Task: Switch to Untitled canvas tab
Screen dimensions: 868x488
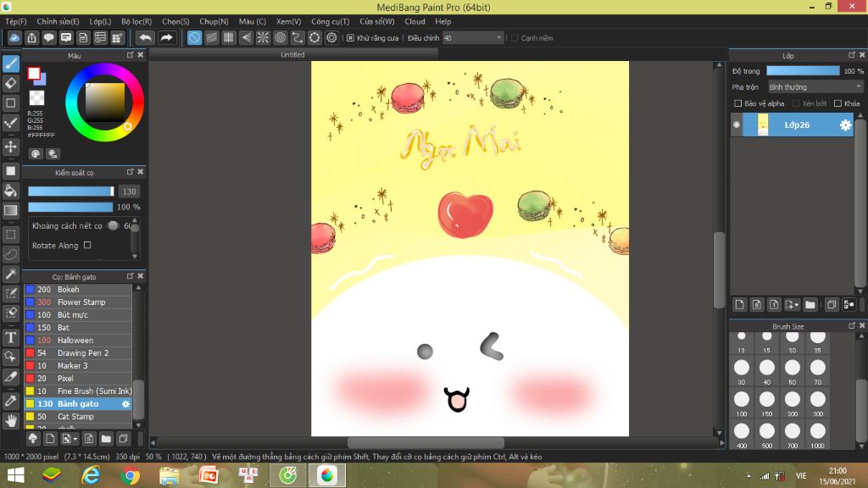Action: click(292, 54)
